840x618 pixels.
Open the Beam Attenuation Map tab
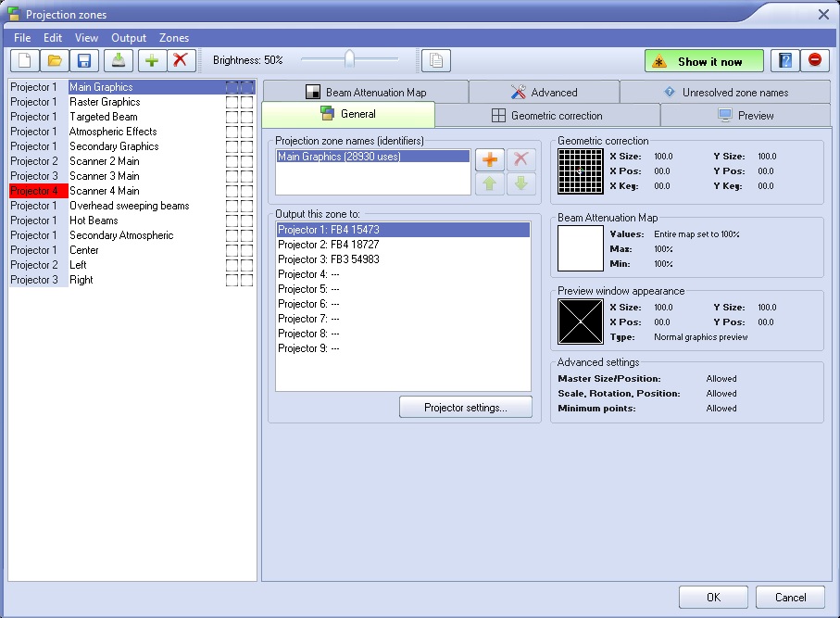coord(366,93)
